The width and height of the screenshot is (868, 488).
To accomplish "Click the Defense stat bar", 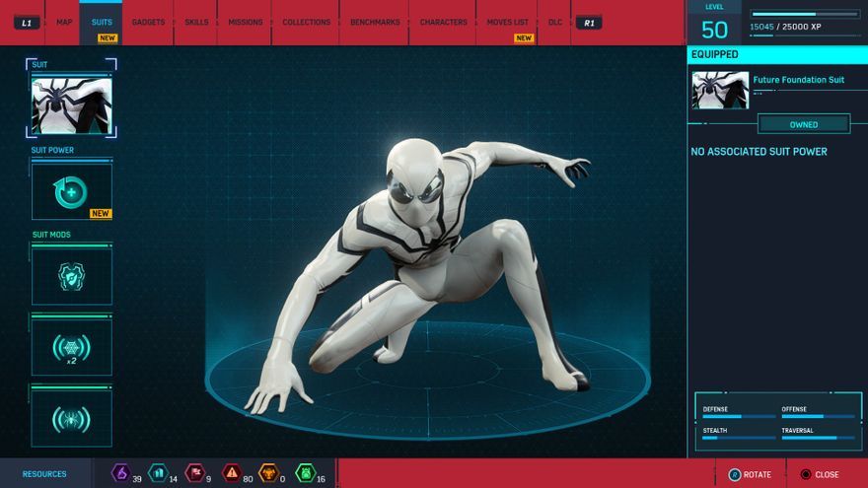I will point(739,417).
